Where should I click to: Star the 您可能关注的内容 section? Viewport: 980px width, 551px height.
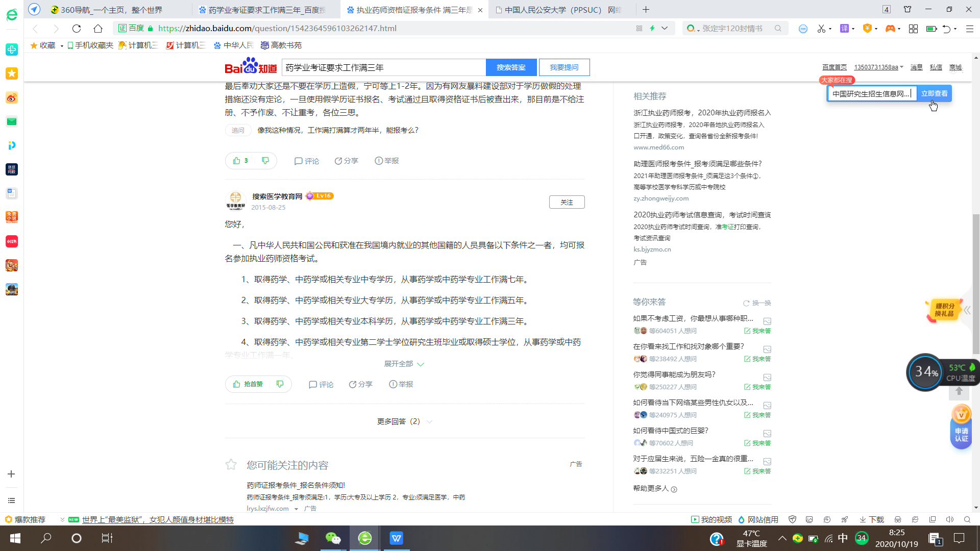pyautogui.click(x=231, y=465)
